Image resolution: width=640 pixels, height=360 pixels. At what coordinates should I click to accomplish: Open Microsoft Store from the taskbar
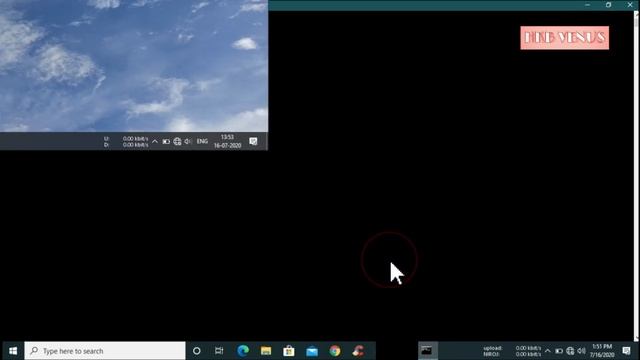289,351
